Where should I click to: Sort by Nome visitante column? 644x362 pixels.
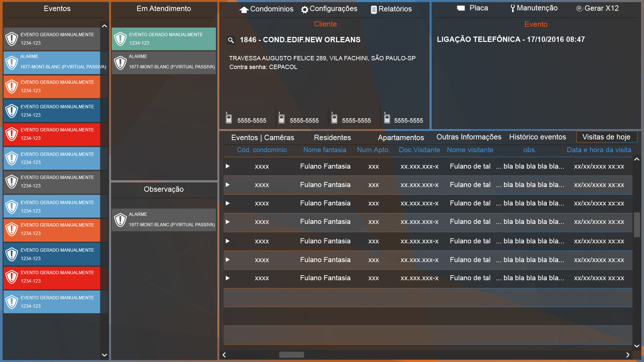[x=470, y=150]
